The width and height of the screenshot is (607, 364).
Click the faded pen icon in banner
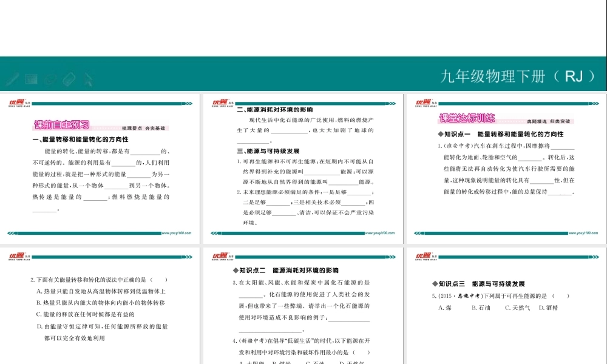(x=12, y=78)
